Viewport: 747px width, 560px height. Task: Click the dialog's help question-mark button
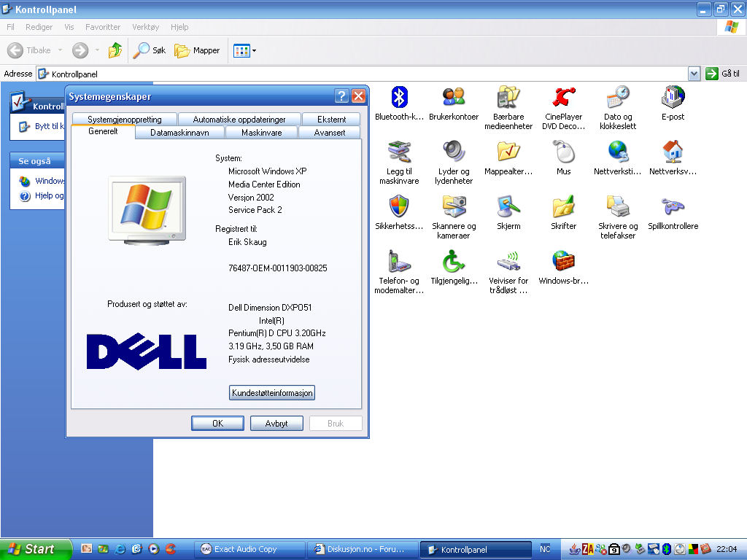341,96
